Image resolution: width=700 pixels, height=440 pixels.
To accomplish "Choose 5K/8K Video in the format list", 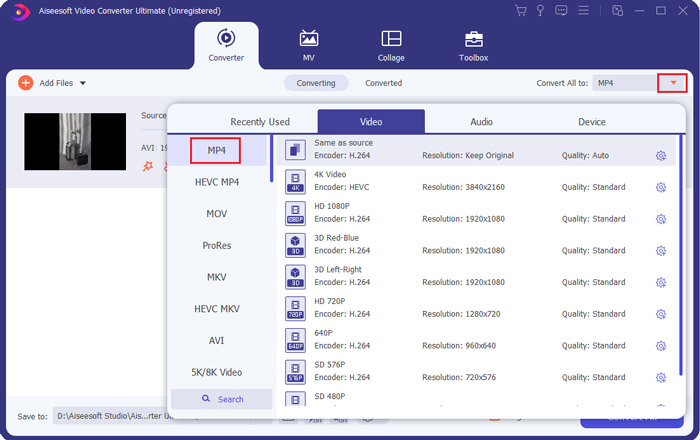I will tap(217, 372).
